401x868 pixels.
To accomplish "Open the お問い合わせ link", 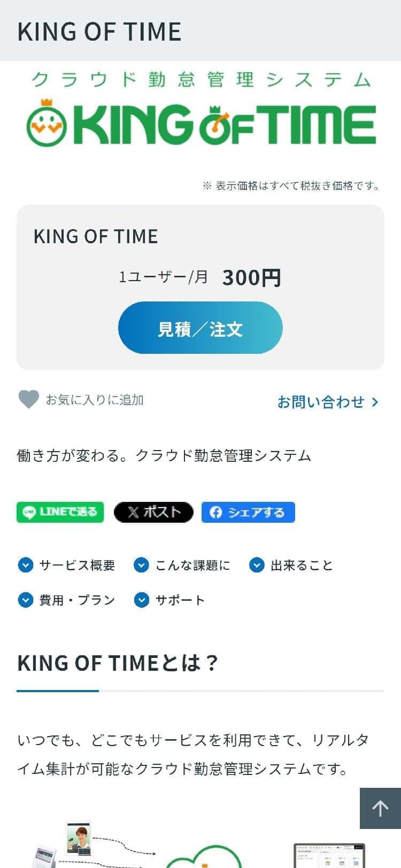I will click(321, 402).
